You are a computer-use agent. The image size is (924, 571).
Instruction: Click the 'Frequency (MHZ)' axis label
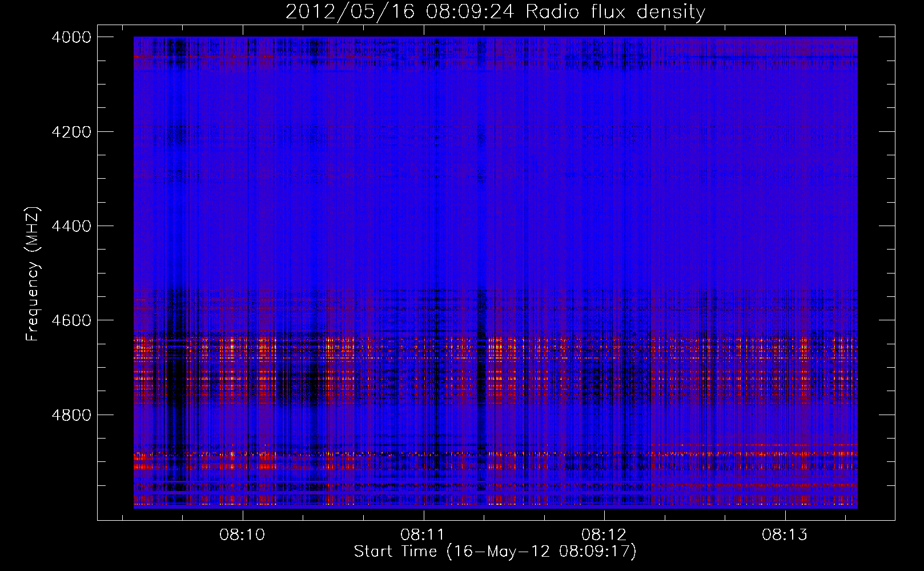[x=33, y=275]
